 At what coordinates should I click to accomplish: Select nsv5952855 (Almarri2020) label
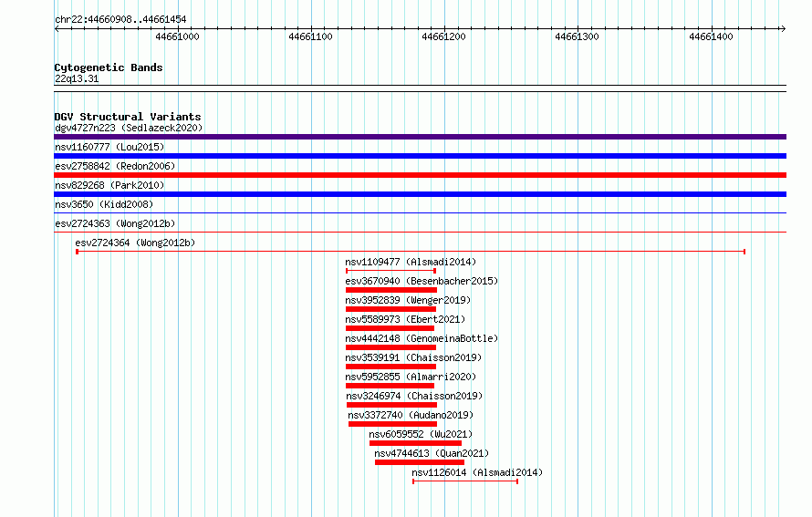tap(411, 377)
